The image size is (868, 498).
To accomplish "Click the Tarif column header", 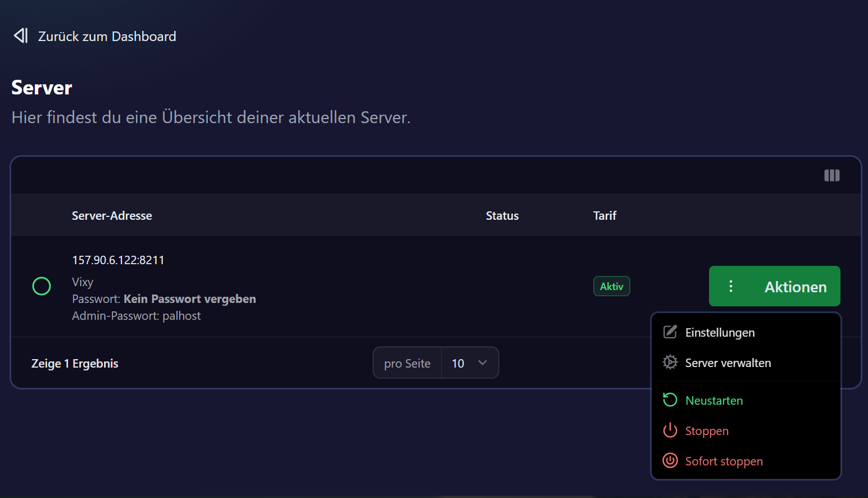I will point(605,216).
